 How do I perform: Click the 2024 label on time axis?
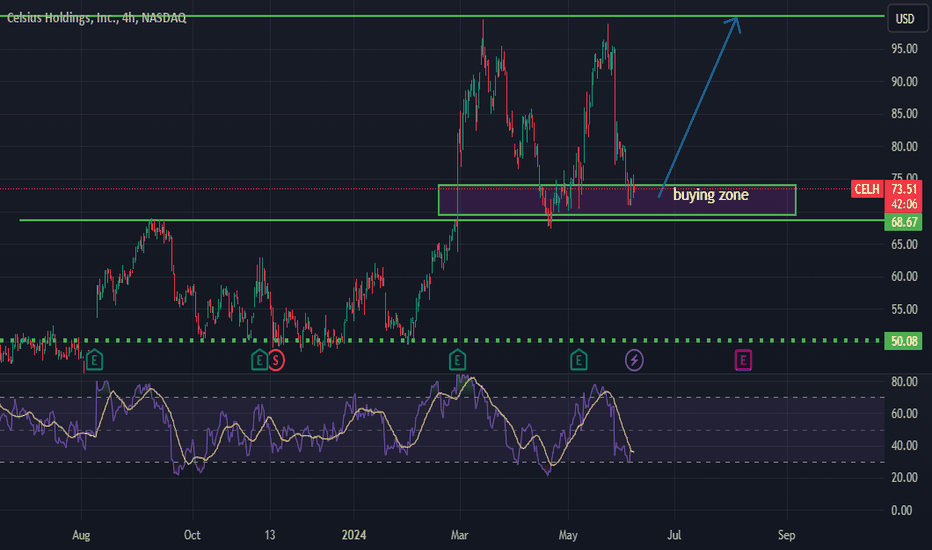tap(354, 535)
